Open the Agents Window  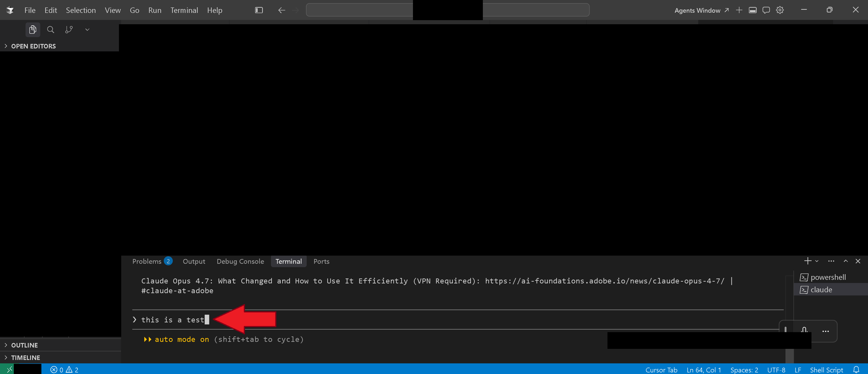click(702, 10)
